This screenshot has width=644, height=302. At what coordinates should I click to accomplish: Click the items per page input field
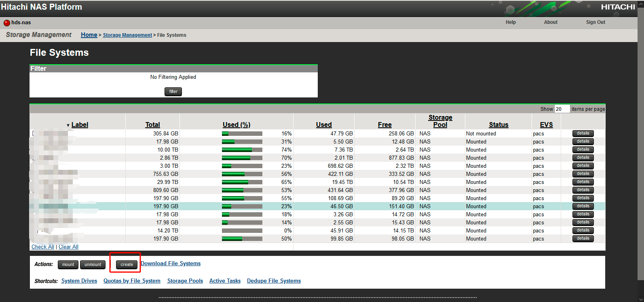pos(562,109)
